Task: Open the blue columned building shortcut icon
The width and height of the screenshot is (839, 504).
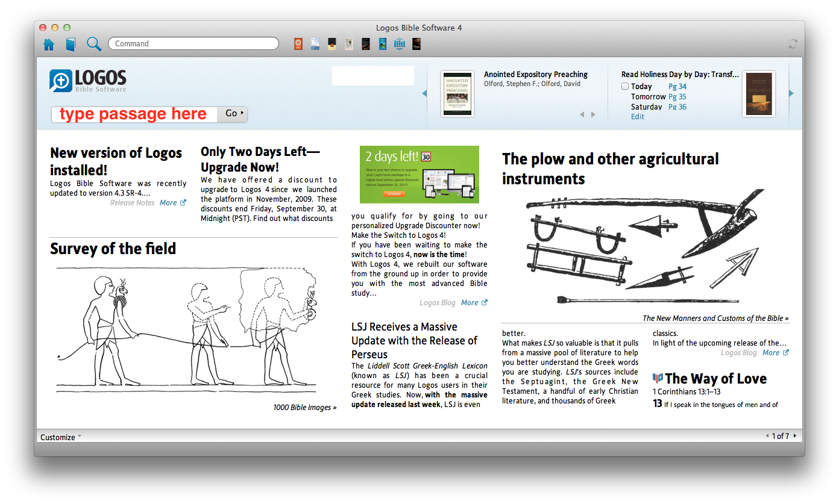Action: (399, 44)
